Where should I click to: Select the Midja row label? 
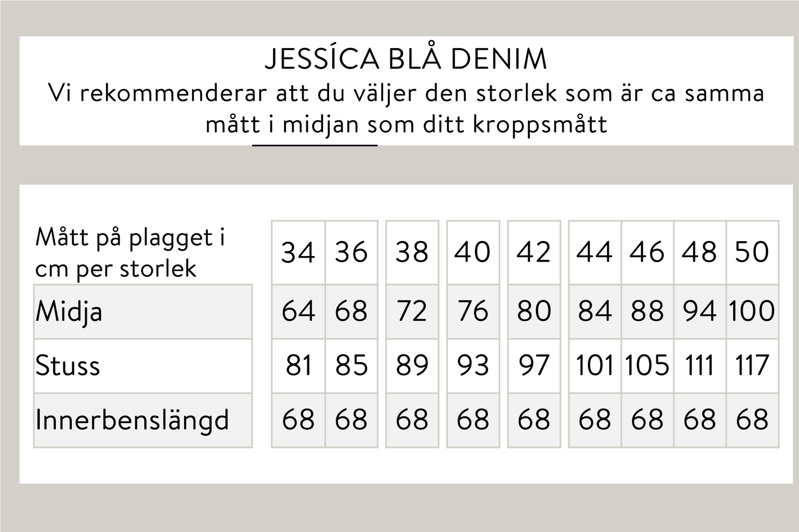pos(69,311)
